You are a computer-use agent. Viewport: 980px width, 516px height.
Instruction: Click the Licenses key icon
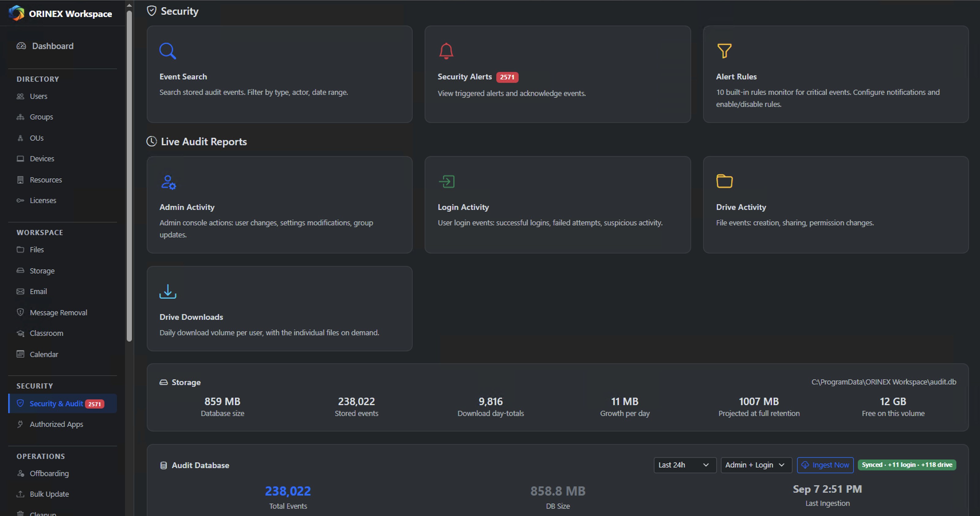(x=21, y=200)
